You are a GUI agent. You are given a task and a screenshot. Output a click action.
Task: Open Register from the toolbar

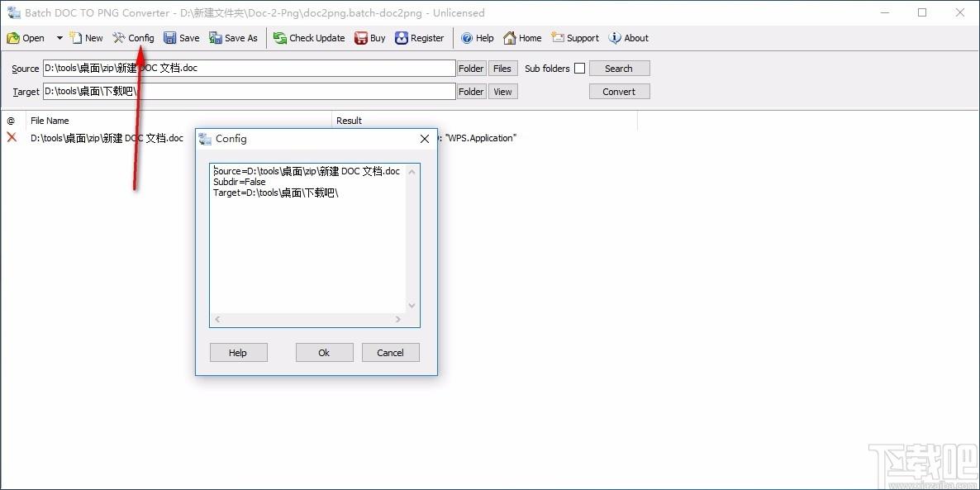pos(420,38)
